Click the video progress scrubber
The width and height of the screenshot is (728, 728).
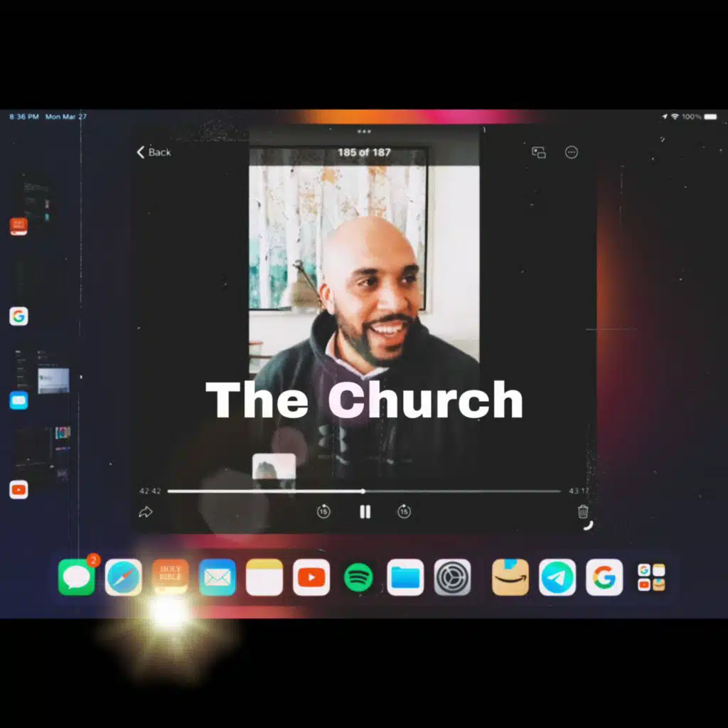click(363, 491)
